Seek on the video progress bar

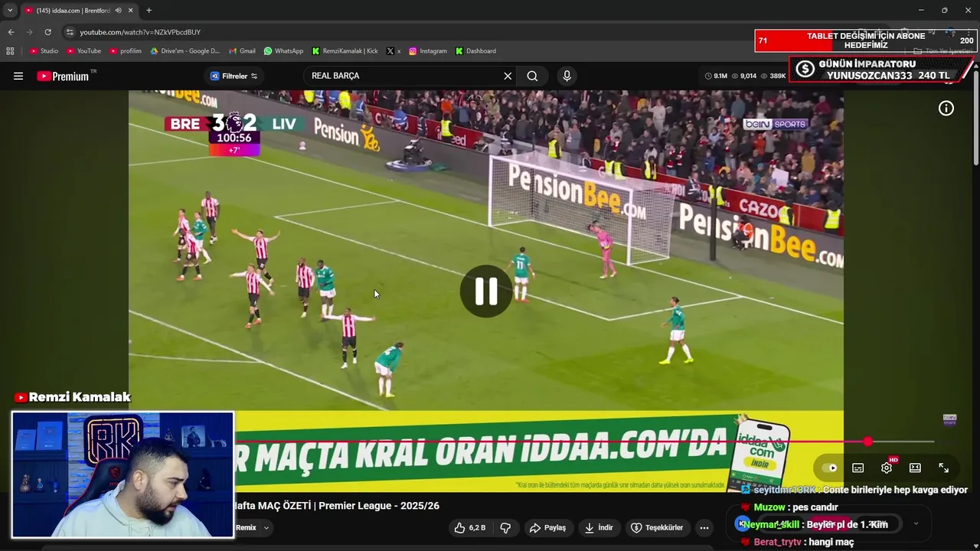tap(584, 442)
